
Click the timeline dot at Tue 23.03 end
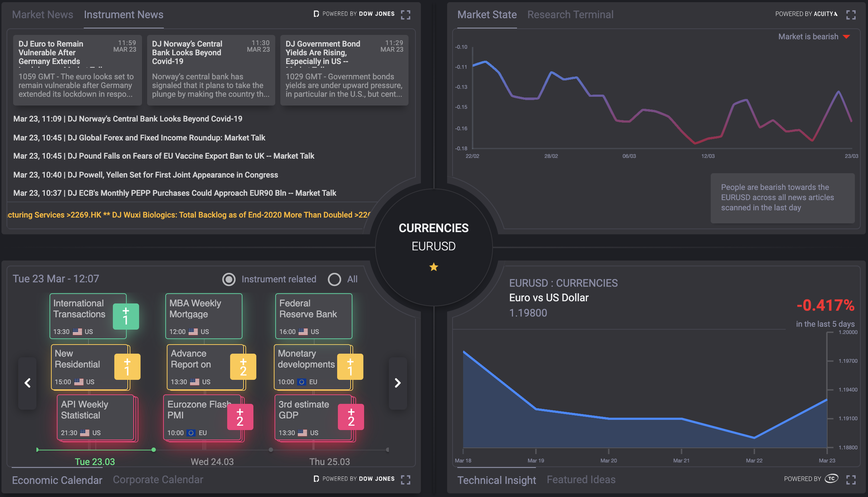tap(154, 450)
